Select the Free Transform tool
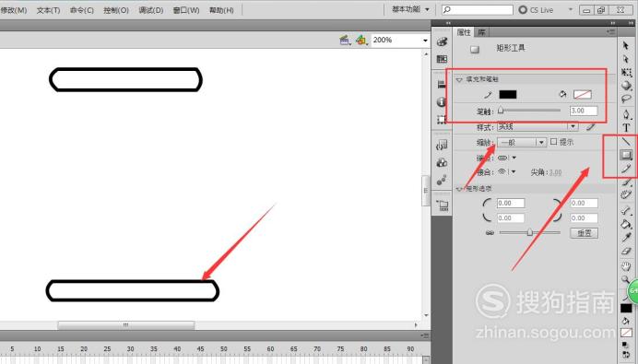 (626, 73)
